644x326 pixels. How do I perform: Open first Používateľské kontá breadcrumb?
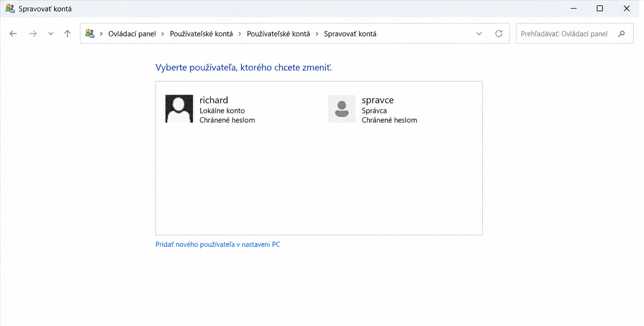click(201, 34)
